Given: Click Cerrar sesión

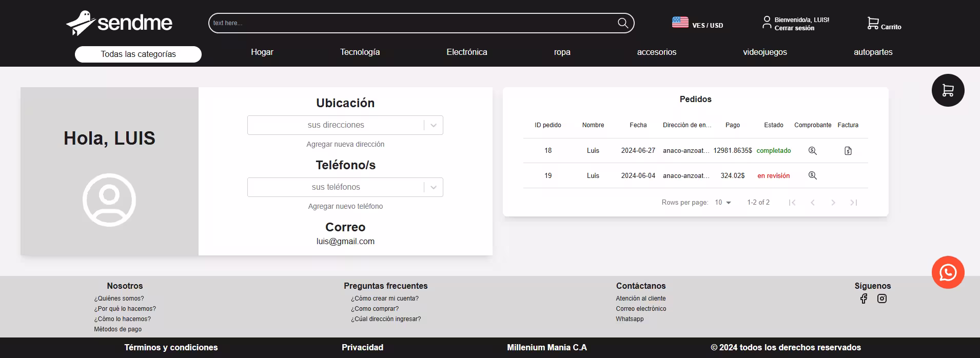Looking at the screenshot, I should pos(794,28).
